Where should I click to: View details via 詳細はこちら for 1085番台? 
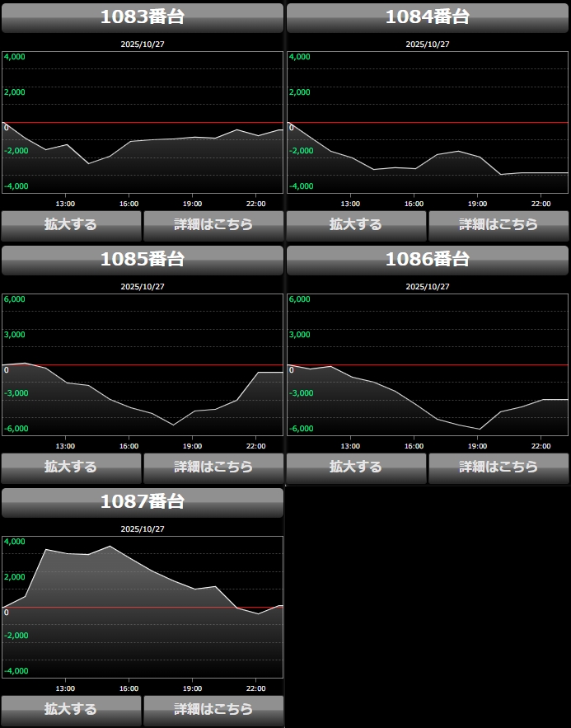[213, 467]
